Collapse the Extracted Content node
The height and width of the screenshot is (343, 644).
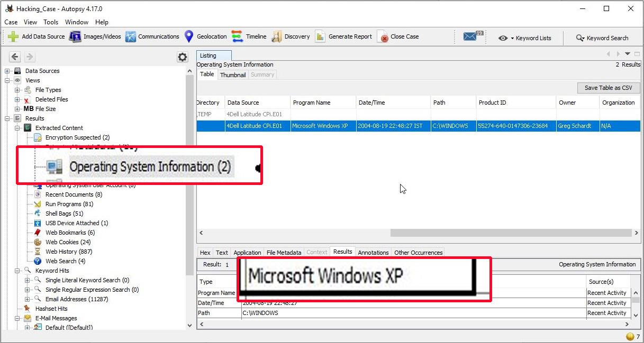(x=17, y=128)
